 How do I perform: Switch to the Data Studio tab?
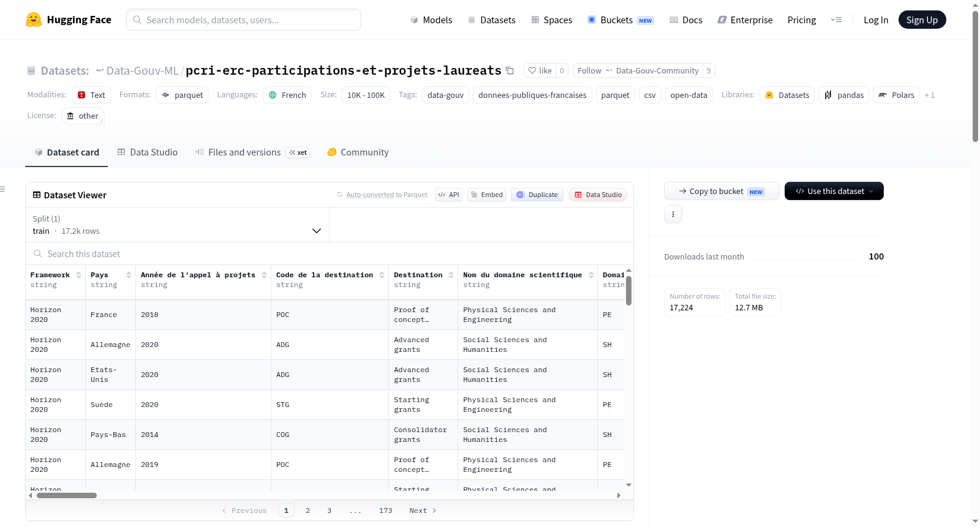[148, 152]
